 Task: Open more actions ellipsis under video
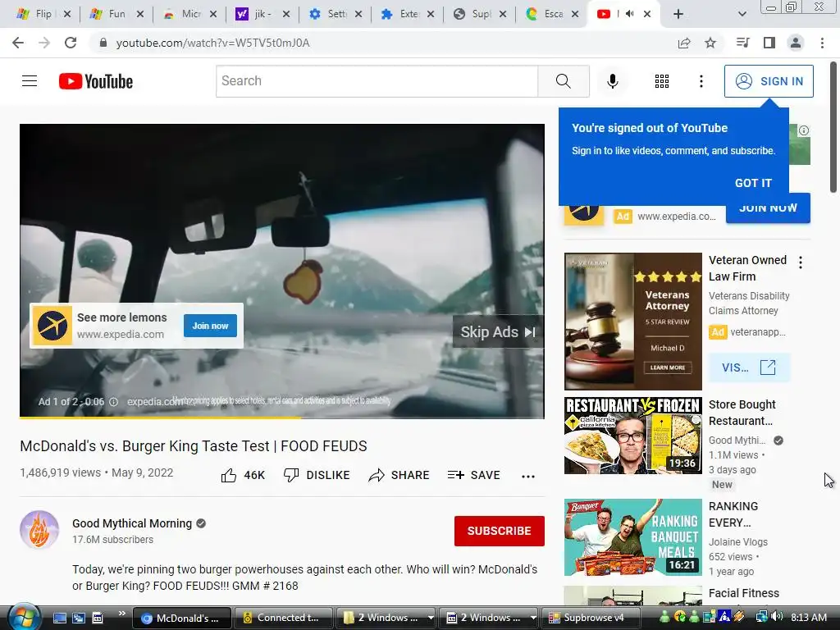(528, 477)
